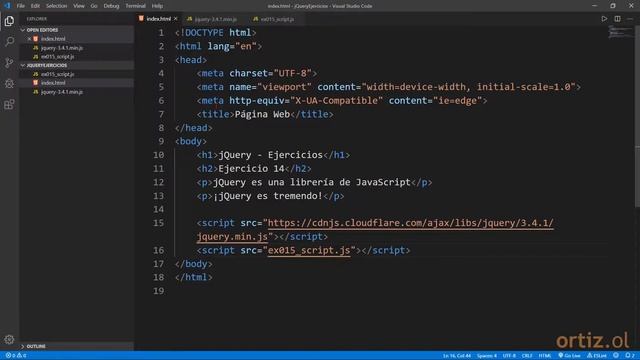Change the CRLF end of line sequence
The width and height of the screenshot is (640, 360).
527,356
